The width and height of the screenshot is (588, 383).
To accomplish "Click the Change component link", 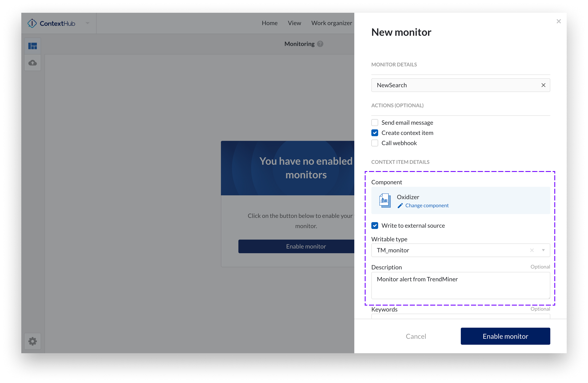I will coord(427,206).
